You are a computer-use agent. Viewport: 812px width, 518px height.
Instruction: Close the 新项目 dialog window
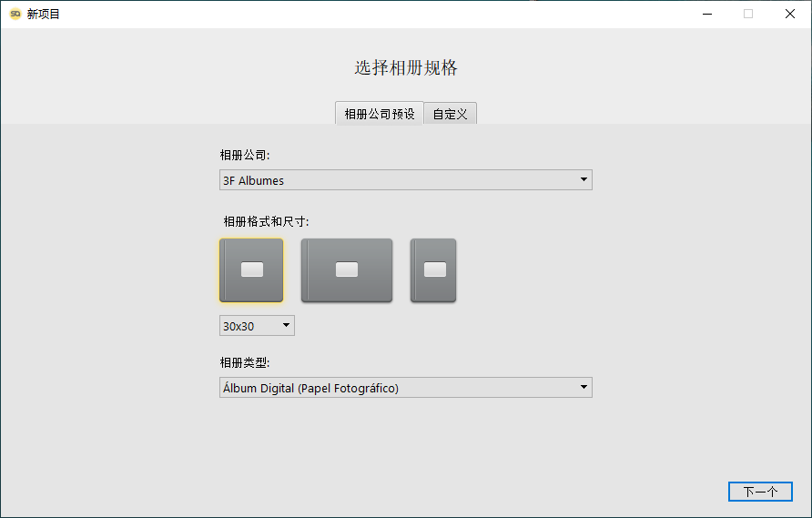(790, 14)
